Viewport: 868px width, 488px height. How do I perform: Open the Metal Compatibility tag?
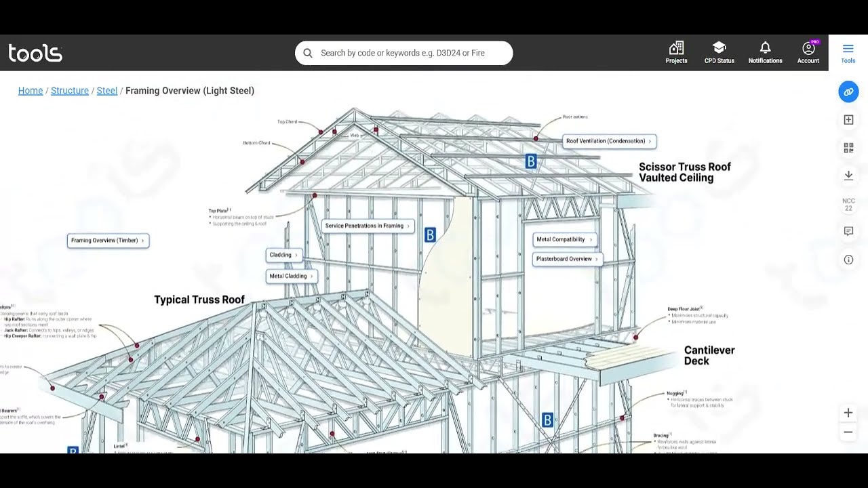click(x=564, y=239)
